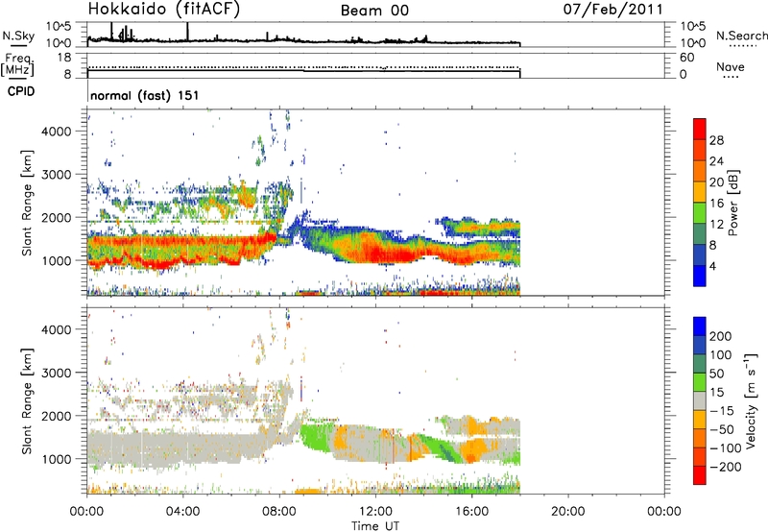Click the 'Power [dB]' colorbar label

[x=733, y=203]
